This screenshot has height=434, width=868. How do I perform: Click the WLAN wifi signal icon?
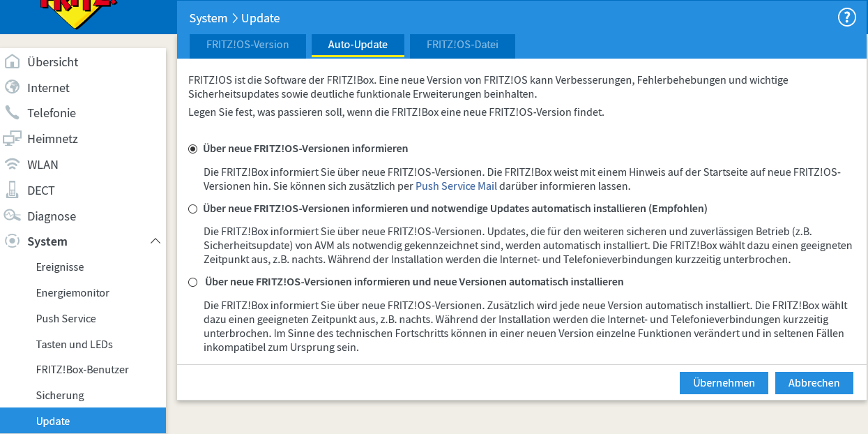tap(12, 165)
